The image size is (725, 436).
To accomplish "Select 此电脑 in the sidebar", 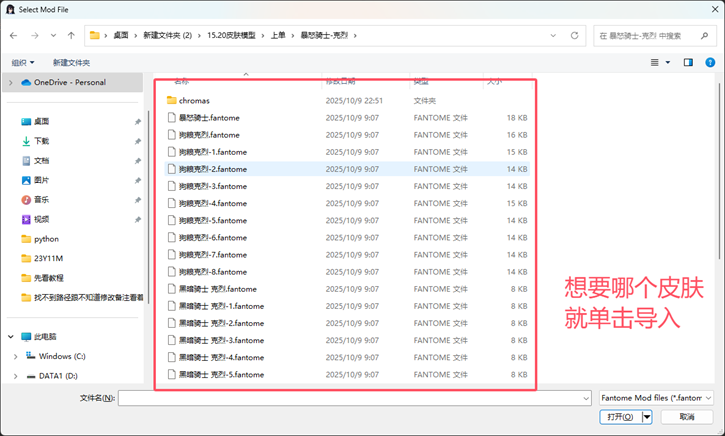I will (45, 337).
